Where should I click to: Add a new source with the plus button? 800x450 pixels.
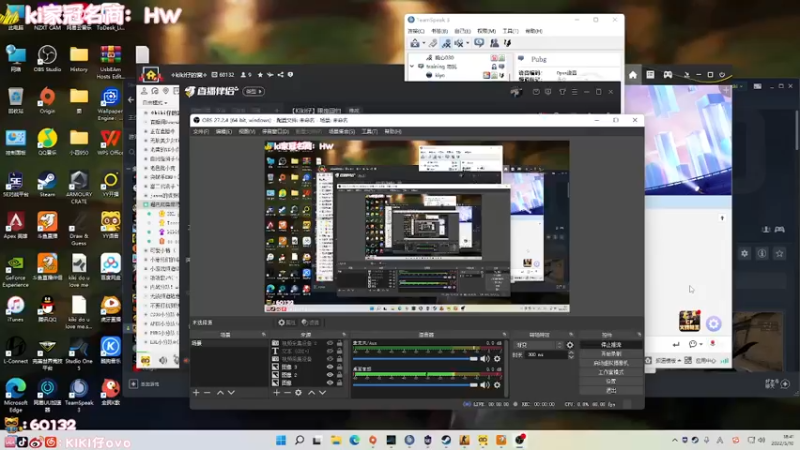coord(276,393)
